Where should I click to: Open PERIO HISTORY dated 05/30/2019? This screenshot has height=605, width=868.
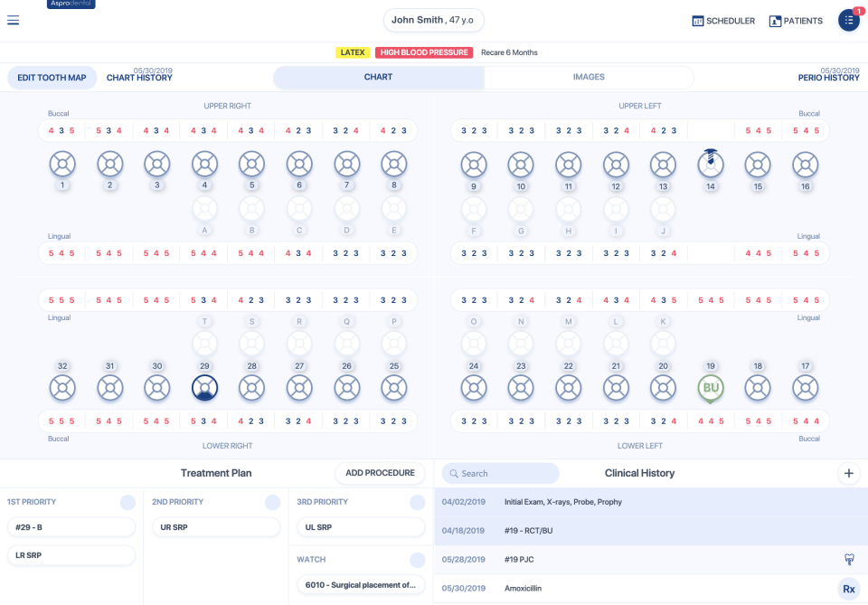pyautogui.click(x=830, y=78)
